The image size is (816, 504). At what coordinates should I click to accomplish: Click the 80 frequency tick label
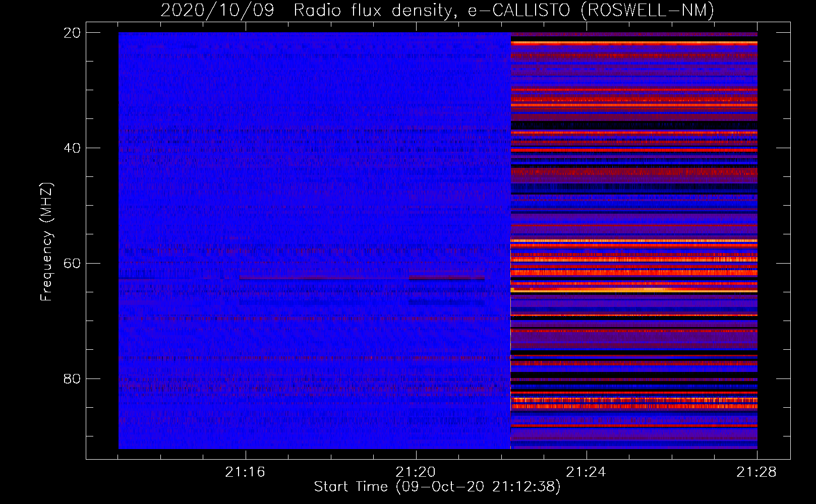(72, 379)
